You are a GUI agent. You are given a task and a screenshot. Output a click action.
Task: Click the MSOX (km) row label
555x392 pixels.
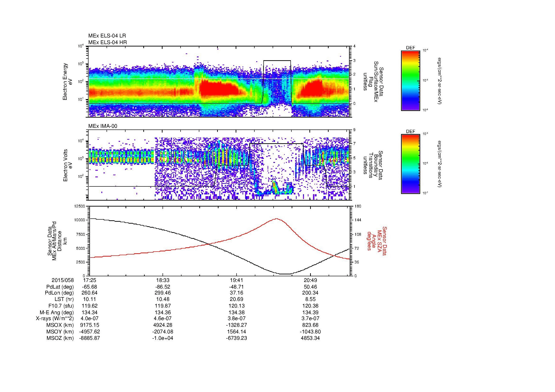pyautogui.click(x=60, y=325)
